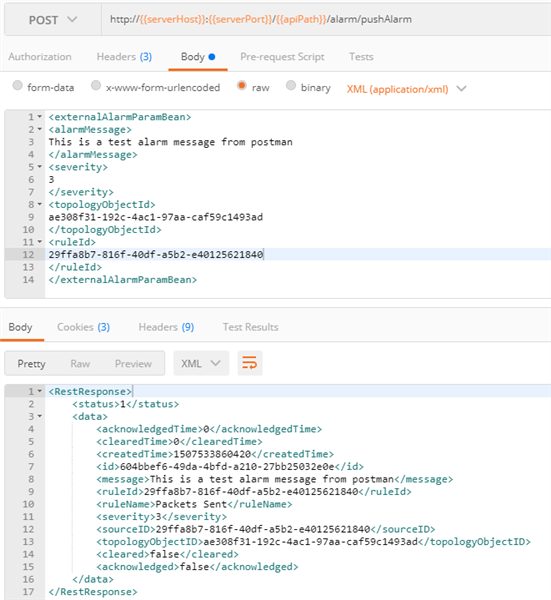The width and height of the screenshot is (551, 600).
Task: Open the XML response format dropdown
Action: (201, 363)
